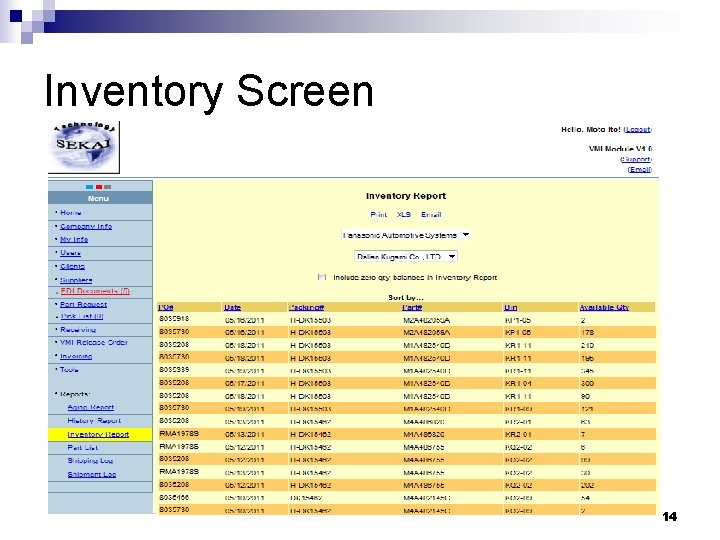The height and width of the screenshot is (540, 720).
Task: Open EDI Documents (0) in red
Action: 95,291
